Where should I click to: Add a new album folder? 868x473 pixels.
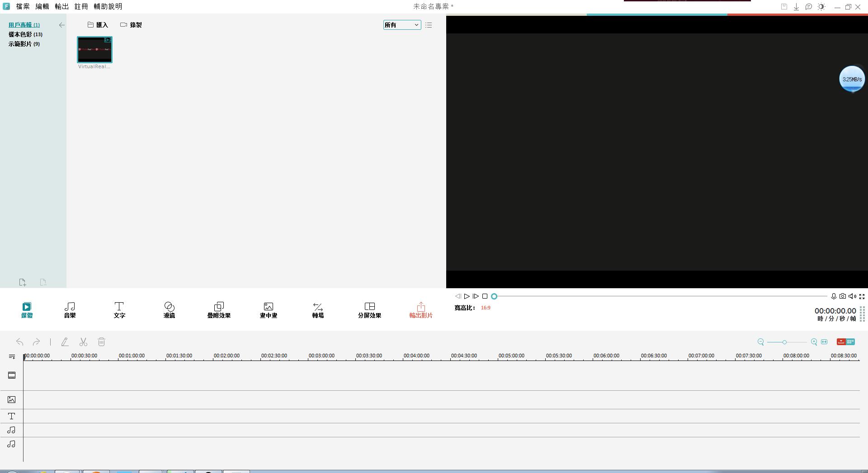(22, 282)
